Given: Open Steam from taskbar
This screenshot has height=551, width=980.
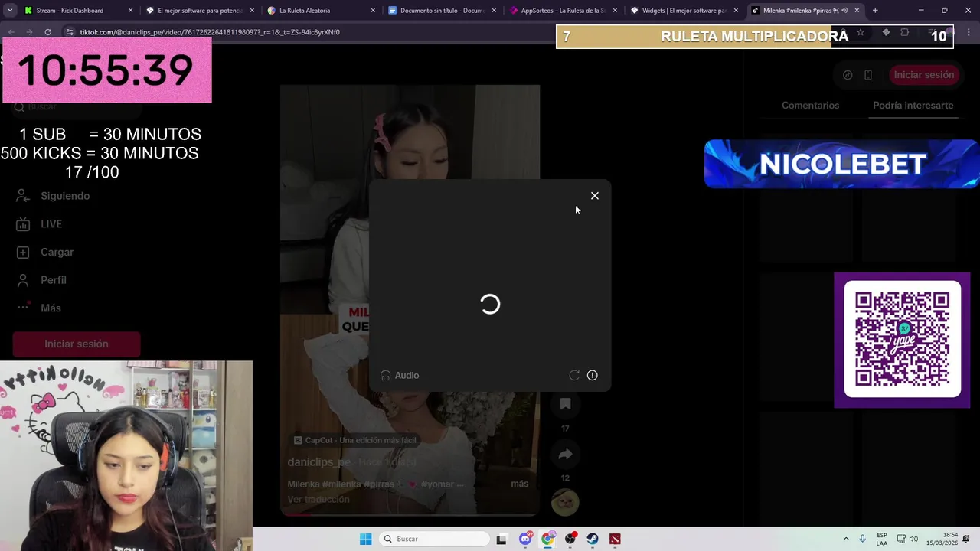Looking at the screenshot, I should [x=593, y=539].
